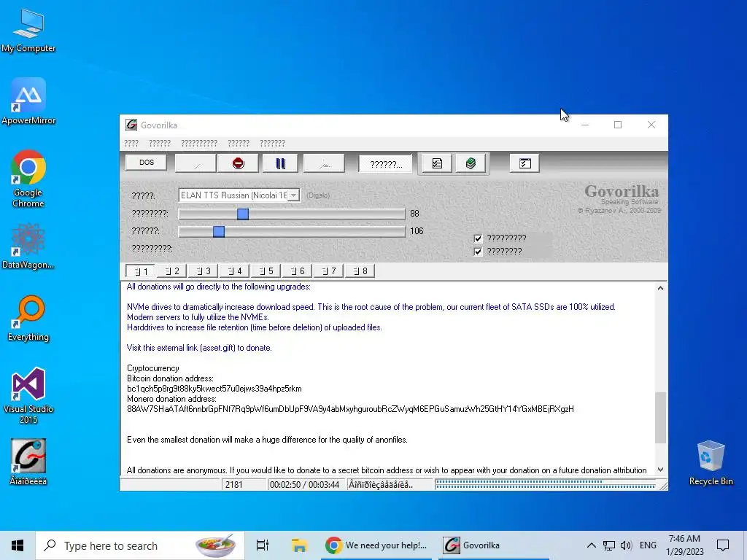Switch to Chrome 'We need your help!' taskbar window
Viewport: 747px width, 560px height.
(376, 545)
